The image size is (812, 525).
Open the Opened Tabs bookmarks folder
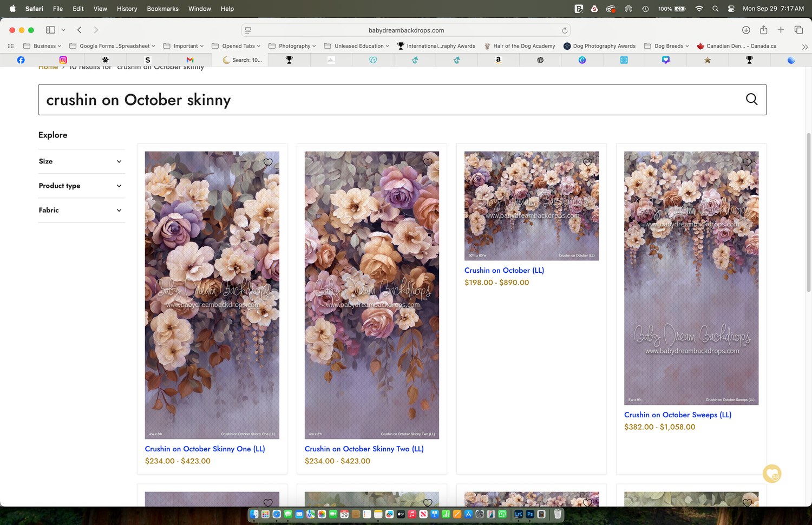coord(236,46)
